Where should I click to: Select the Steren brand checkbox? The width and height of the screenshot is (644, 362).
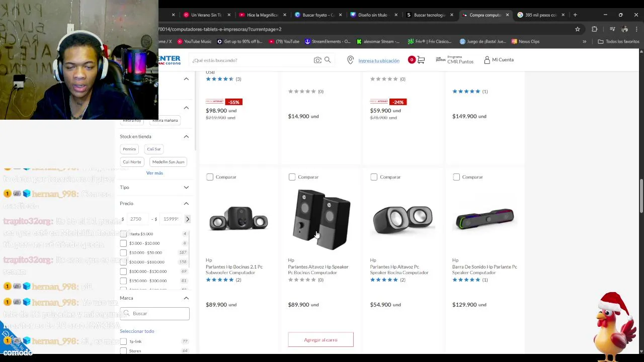click(x=123, y=351)
